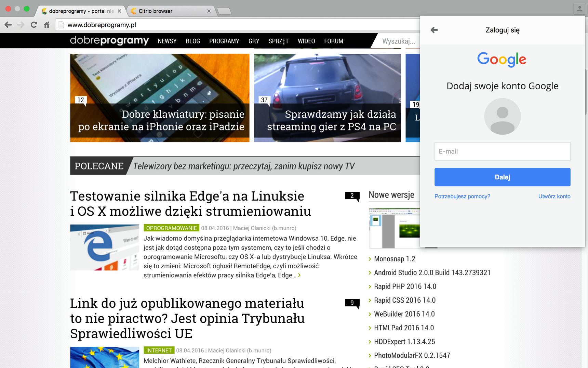This screenshot has width=588, height=368.
Task: Open the WIDEO section
Action: (x=306, y=41)
